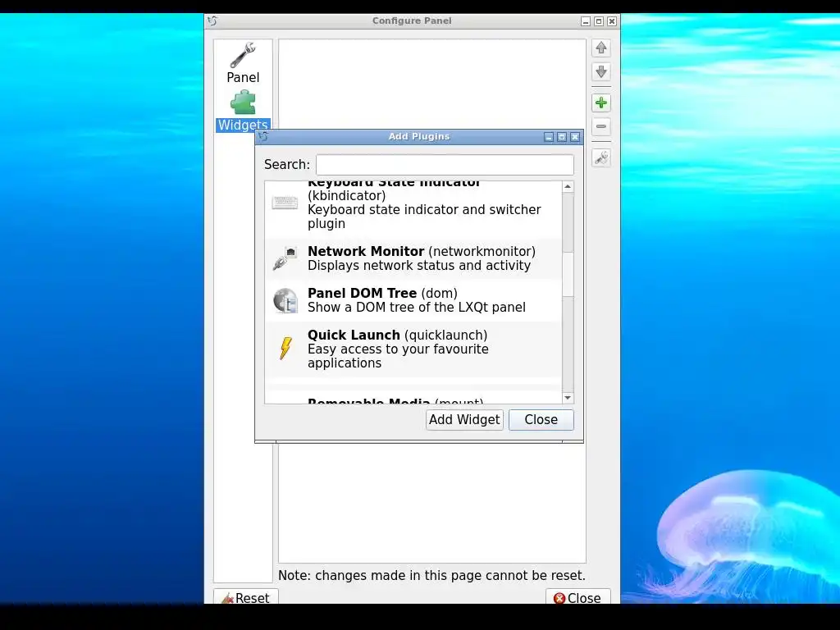This screenshot has width=840, height=630.
Task: Click Reset in the Configure Panel window
Action: click(x=246, y=597)
